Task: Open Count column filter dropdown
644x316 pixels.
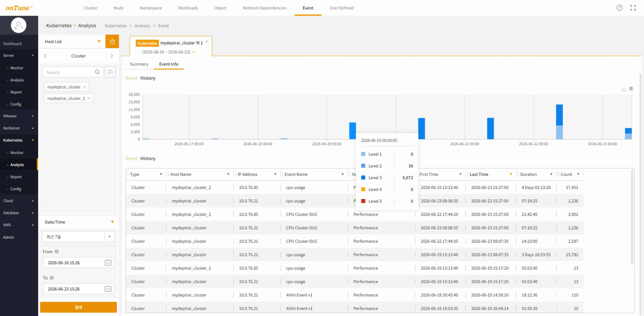Action: 578,174
